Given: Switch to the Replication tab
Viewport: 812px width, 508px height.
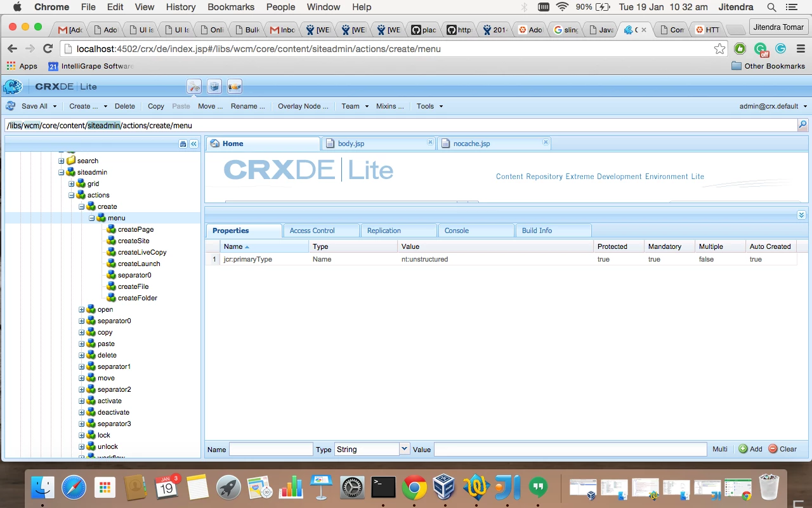Looking at the screenshot, I should coord(398,231).
